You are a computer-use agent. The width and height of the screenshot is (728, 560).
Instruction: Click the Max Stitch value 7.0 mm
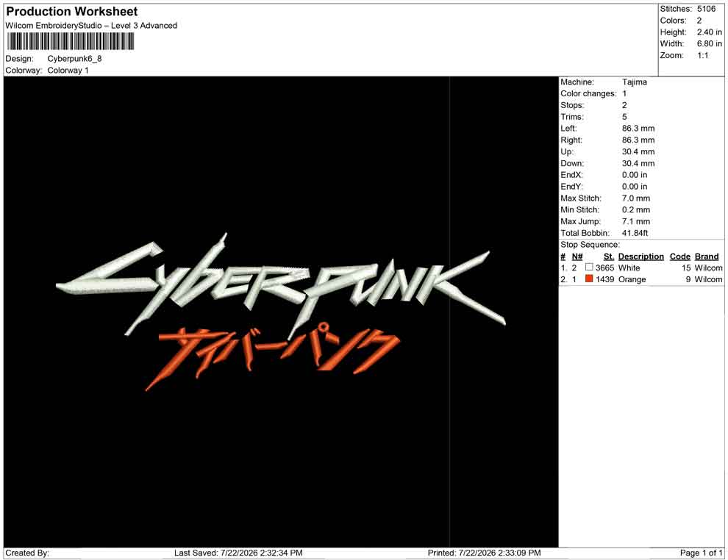point(636,198)
